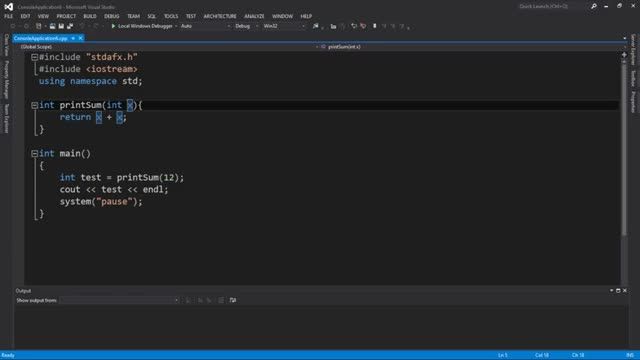Screen dimensions: 640x360
Task: Click the Navigate Forward toolbar icon
Action: (x=27, y=26)
